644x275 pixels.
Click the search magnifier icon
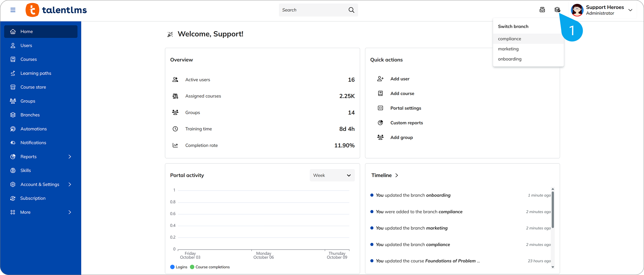click(351, 10)
